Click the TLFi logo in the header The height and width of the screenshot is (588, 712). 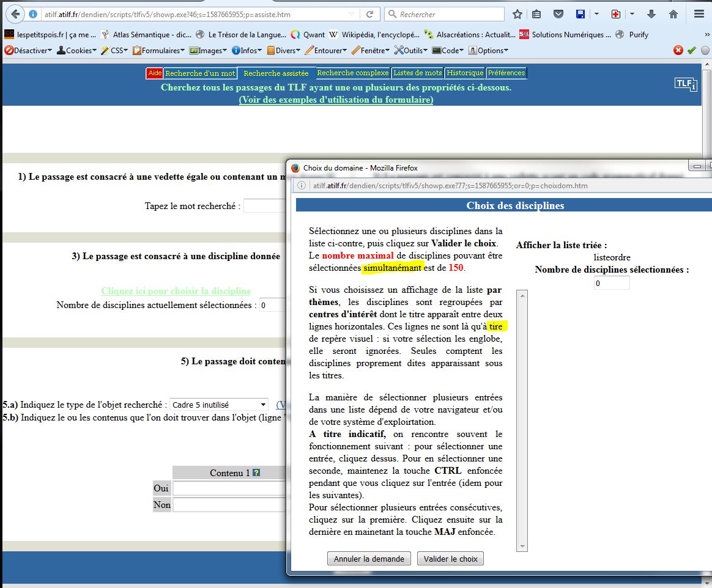(x=685, y=84)
